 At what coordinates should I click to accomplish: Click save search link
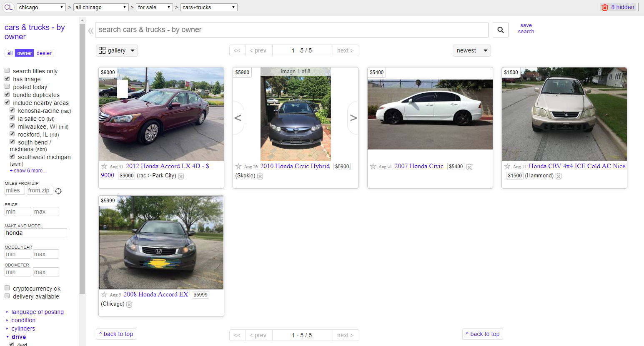click(526, 28)
